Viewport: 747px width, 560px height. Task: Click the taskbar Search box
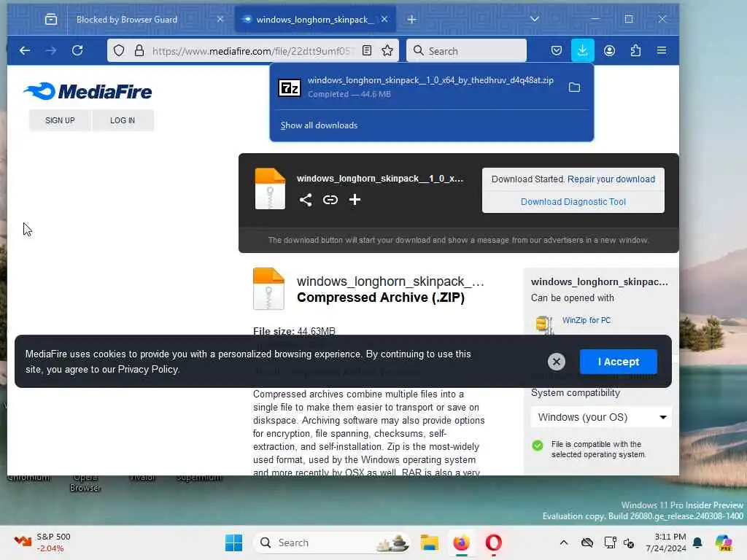(x=332, y=542)
